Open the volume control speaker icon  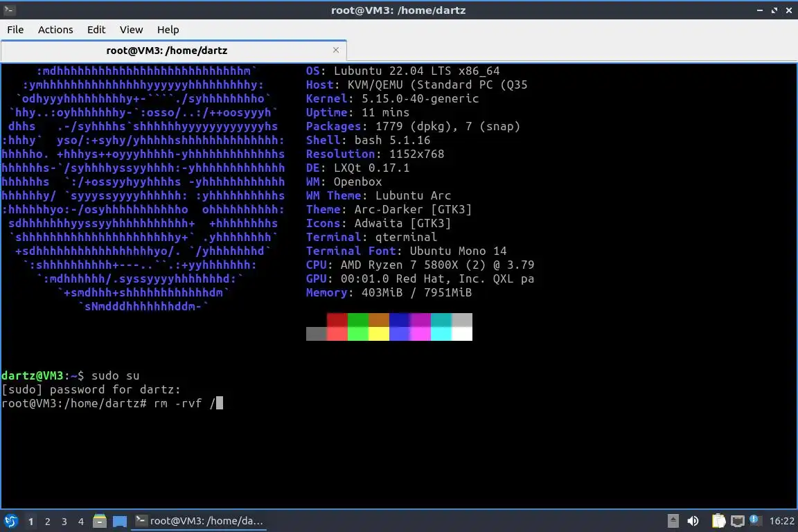click(693, 521)
